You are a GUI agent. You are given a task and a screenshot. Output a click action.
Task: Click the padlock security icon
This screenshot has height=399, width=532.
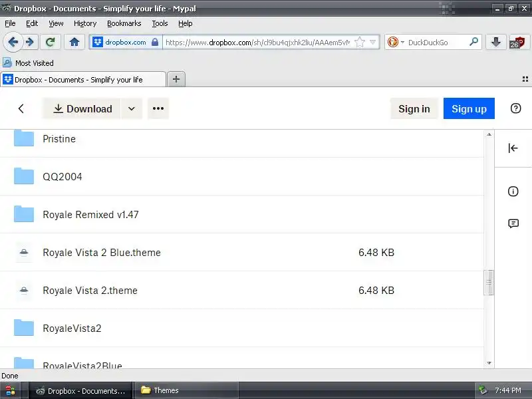click(x=155, y=43)
